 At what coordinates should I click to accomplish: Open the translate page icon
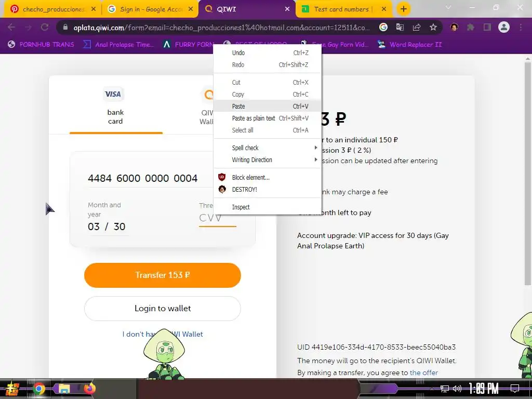coord(400,27)
